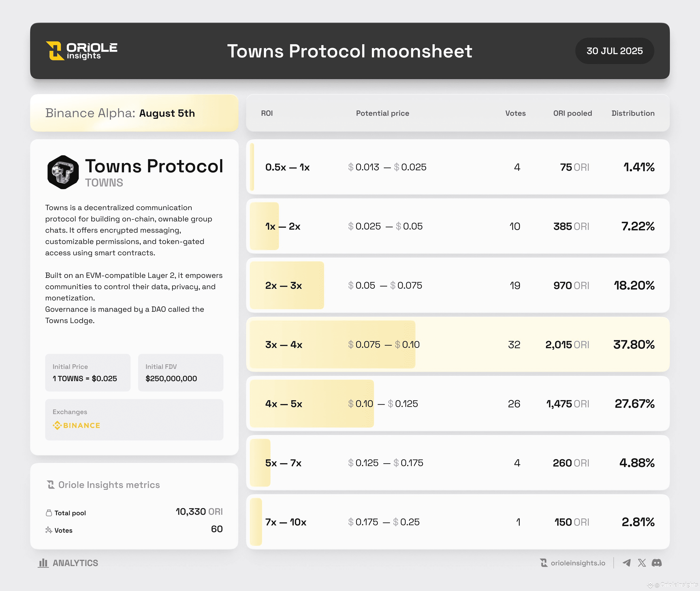Click the $0.10 — $0.125 price range
The height and width of the screenshot is (591, 700).
pos(383,404)
